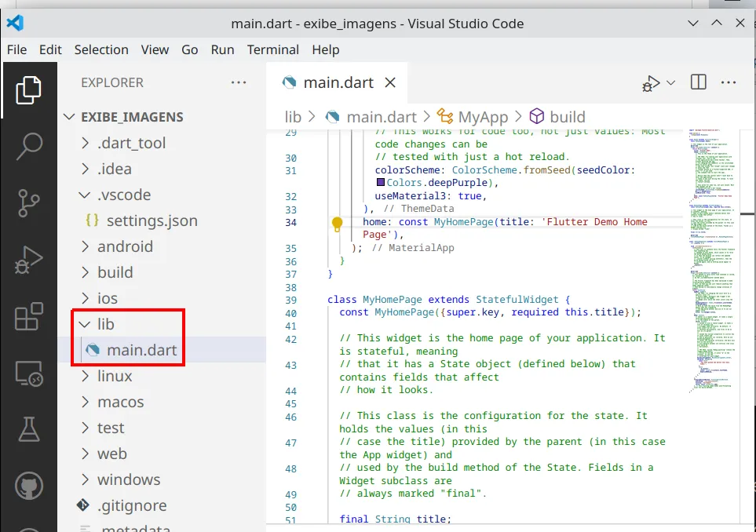Open the Extensions view

click(28, 316)
